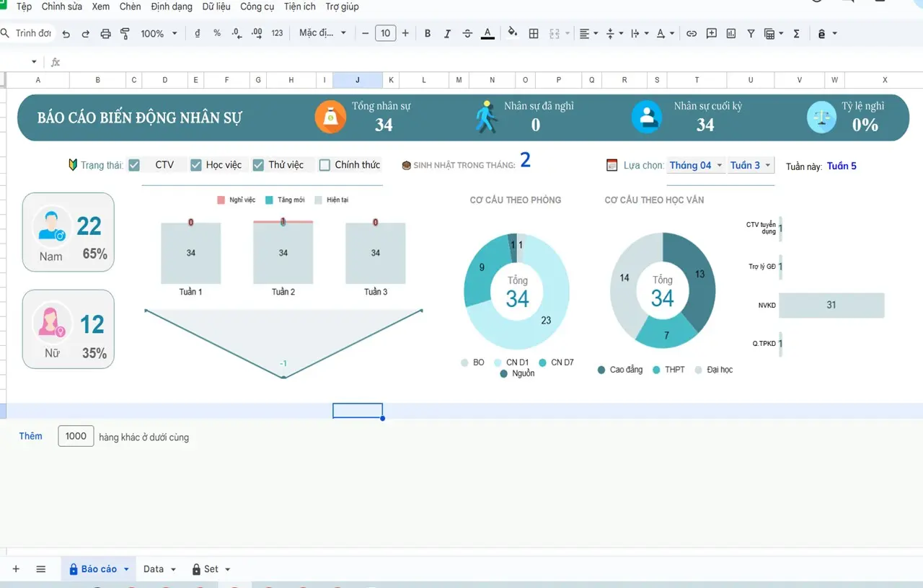The image size is (923, 588).
Task: Open the Xem menu
Action: 101,6
